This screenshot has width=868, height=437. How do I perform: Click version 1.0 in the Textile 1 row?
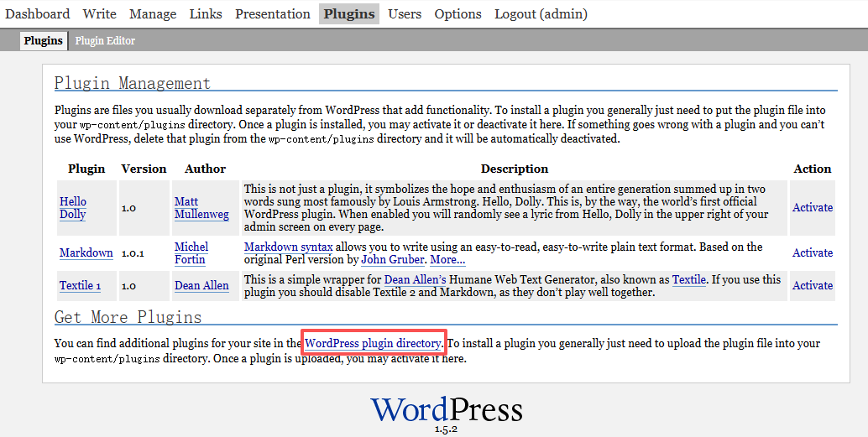click(x=128, y=286)
